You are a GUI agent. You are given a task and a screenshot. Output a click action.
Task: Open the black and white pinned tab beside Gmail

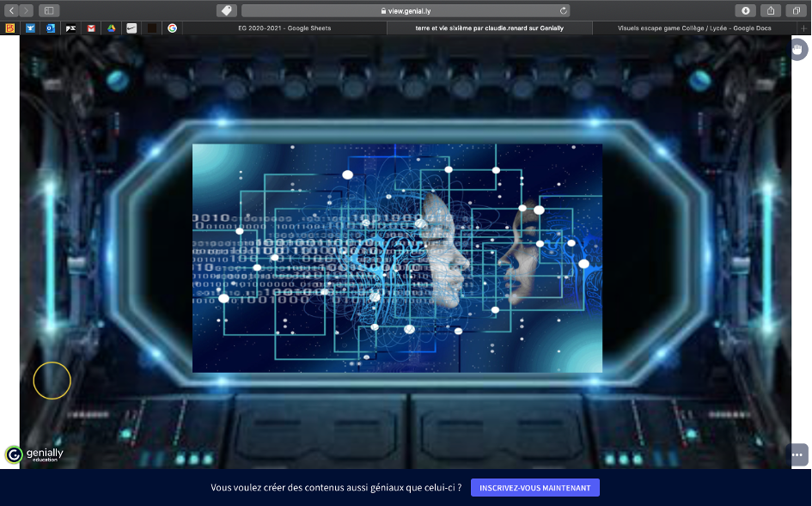[71, 28]
